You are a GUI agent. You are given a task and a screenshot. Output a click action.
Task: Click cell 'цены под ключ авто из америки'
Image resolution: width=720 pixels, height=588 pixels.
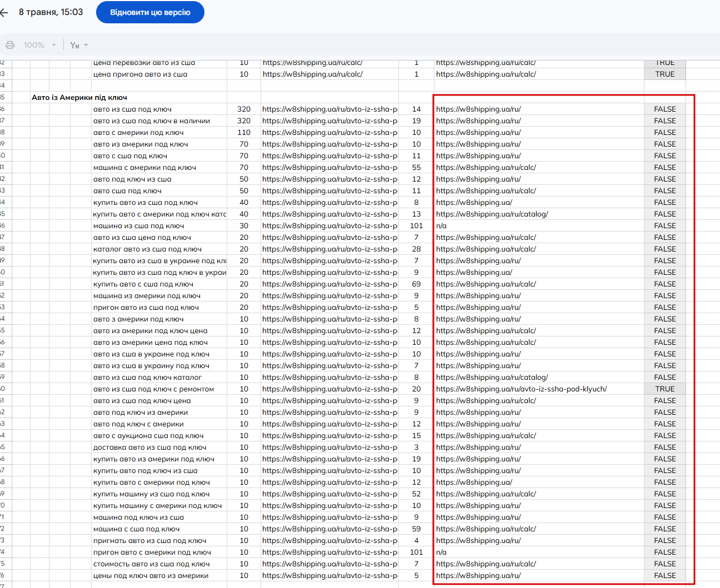click(151, 576)
